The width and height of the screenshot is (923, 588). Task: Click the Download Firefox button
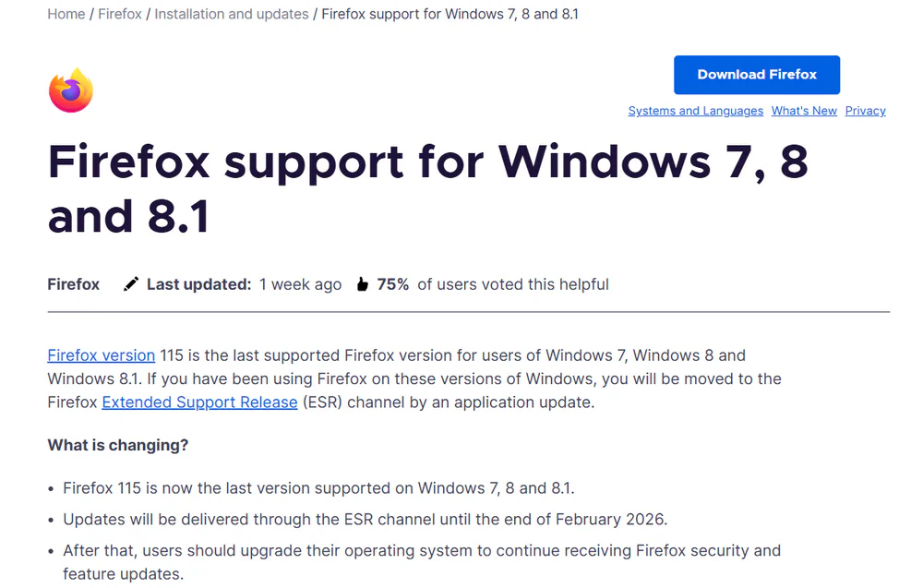tap(756, 75)
